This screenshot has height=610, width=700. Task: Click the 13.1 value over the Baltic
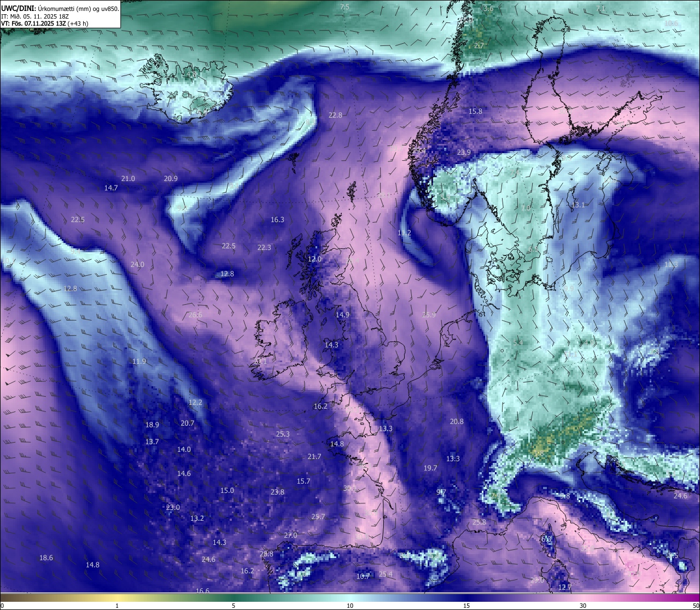tap(578, 205)
